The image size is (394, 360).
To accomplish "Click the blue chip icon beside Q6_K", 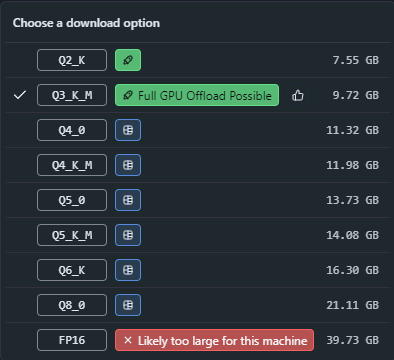I will pos(128,270).
